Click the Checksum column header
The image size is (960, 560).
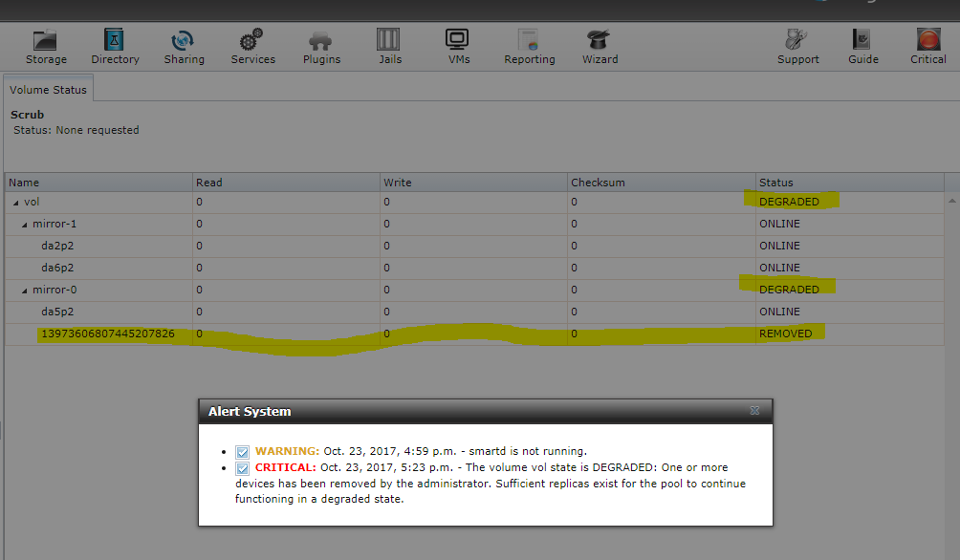point(662,183)
